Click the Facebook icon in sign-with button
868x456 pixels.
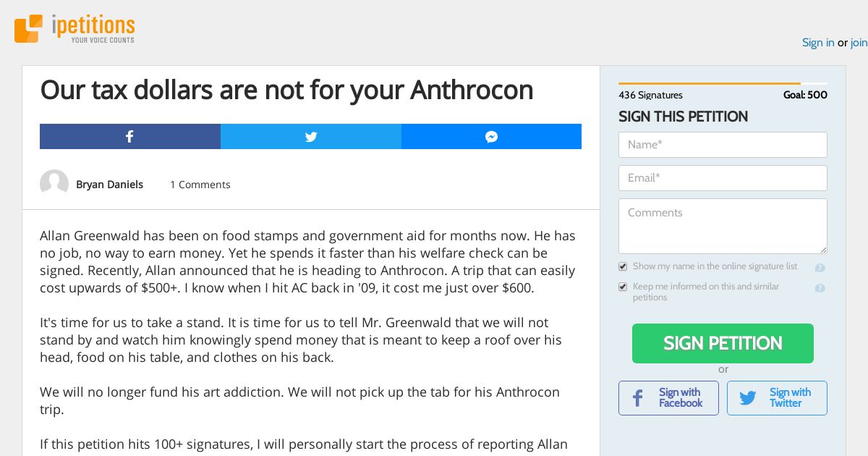point(638,398)
